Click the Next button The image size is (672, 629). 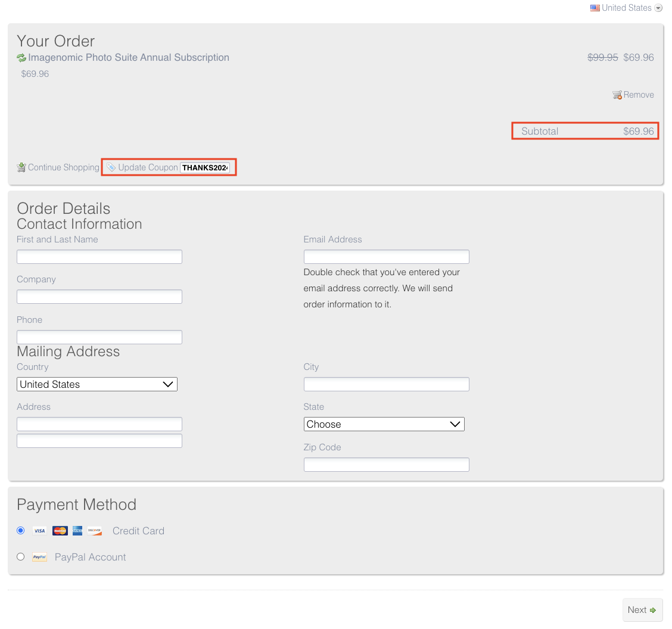(x=642, y=610)
